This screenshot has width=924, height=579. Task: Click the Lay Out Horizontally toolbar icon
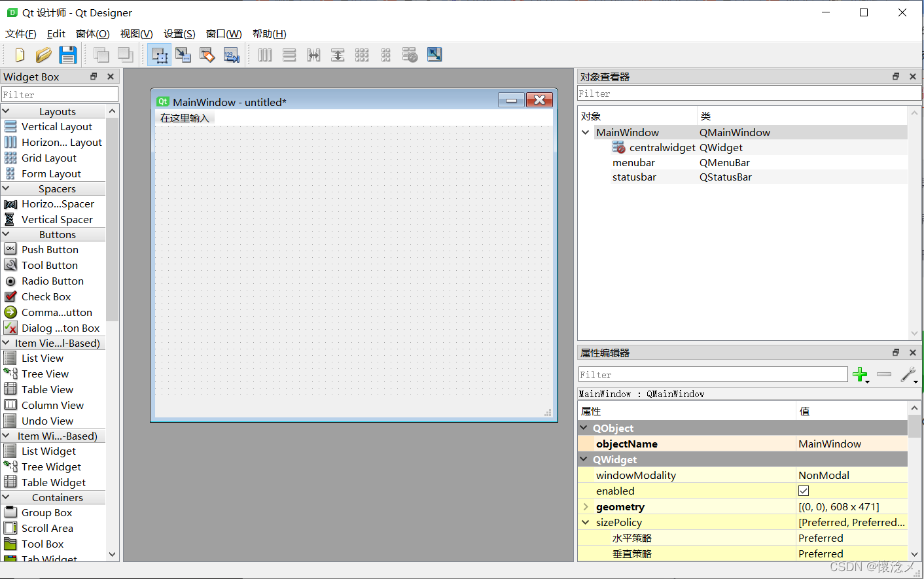pos(265,55)
